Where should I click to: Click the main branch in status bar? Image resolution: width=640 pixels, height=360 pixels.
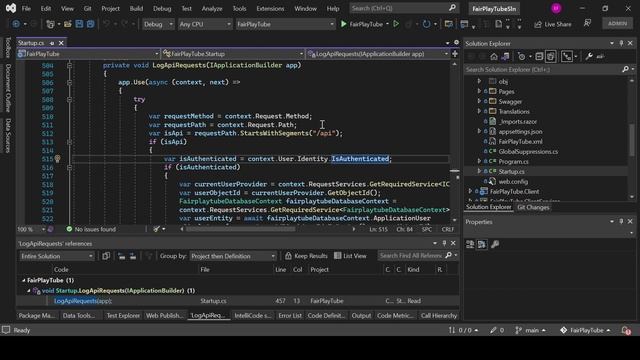531,330
